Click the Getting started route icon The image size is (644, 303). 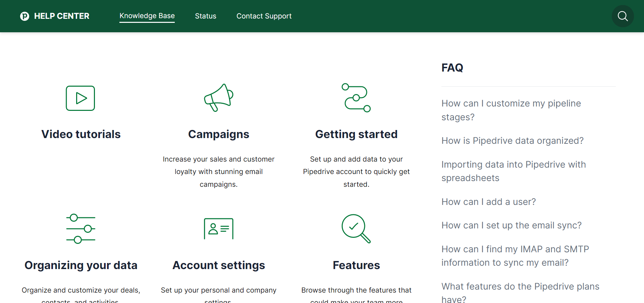click(356, 98)
